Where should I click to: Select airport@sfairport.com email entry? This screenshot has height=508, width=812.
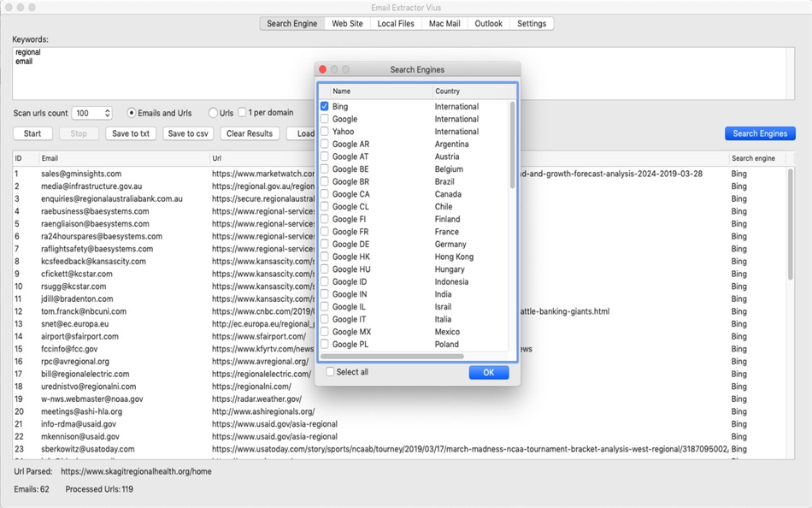pos(79,336)
